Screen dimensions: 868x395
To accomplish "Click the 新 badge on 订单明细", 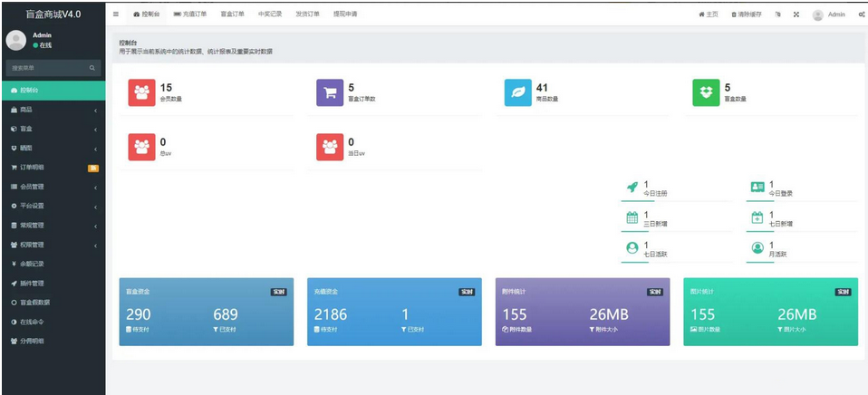I will point(93,169).
